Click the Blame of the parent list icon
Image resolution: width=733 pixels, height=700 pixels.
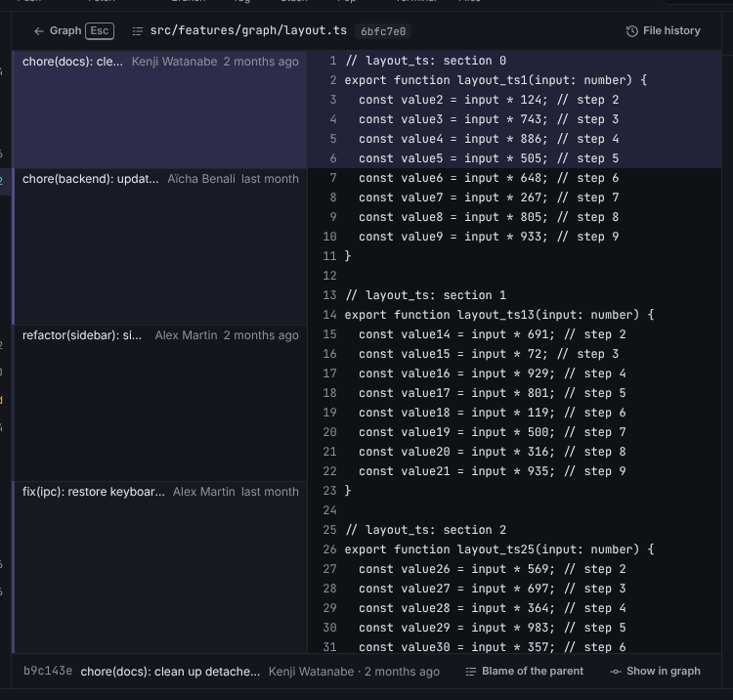click(471, 672)
